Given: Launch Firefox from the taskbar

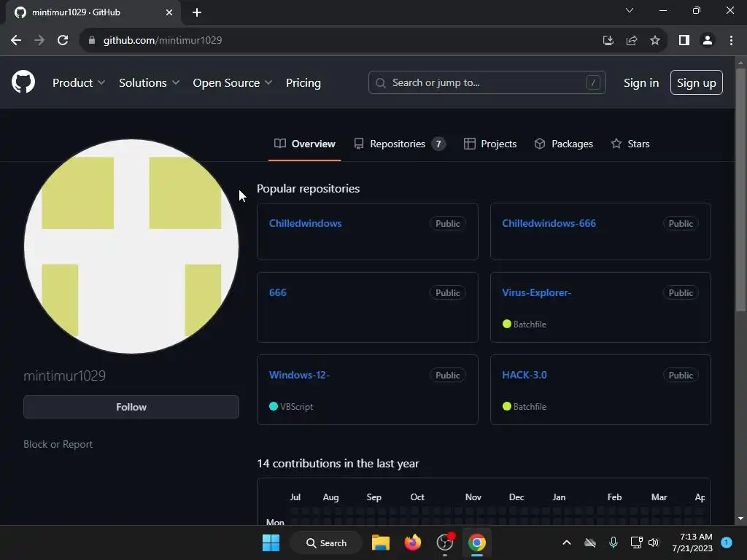Looking at the screenshot, I should click(x=413, y=542).
